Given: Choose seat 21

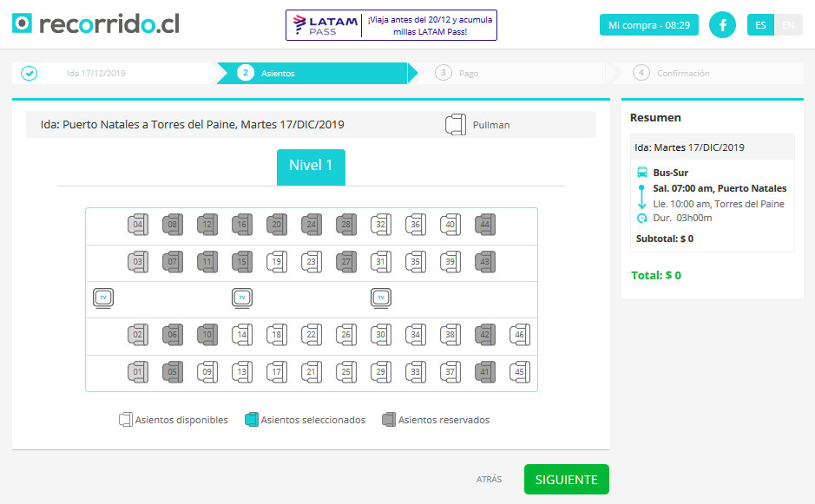Looking at the screenshot, I should coord(312,372).
